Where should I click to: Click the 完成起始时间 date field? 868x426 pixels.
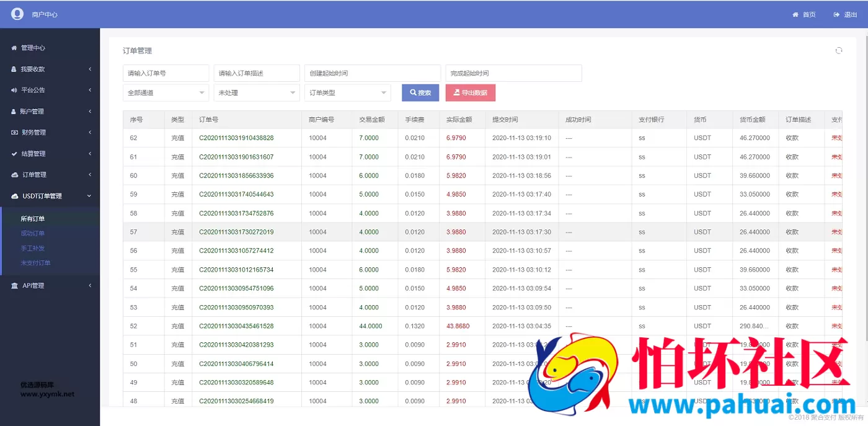coord(513,73)
